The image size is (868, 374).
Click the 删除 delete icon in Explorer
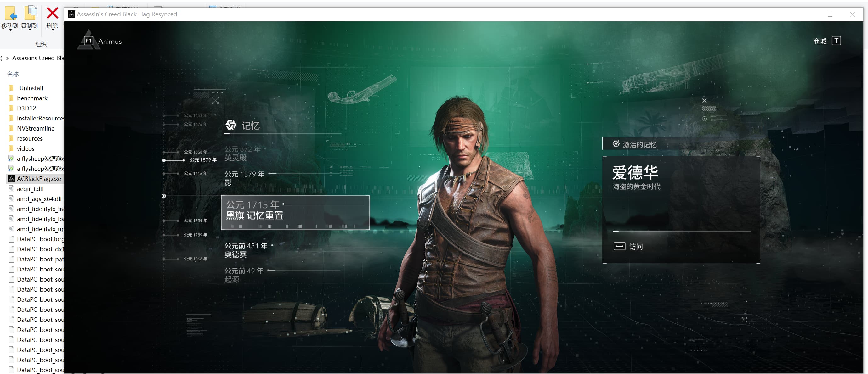(x=52, y=14)
